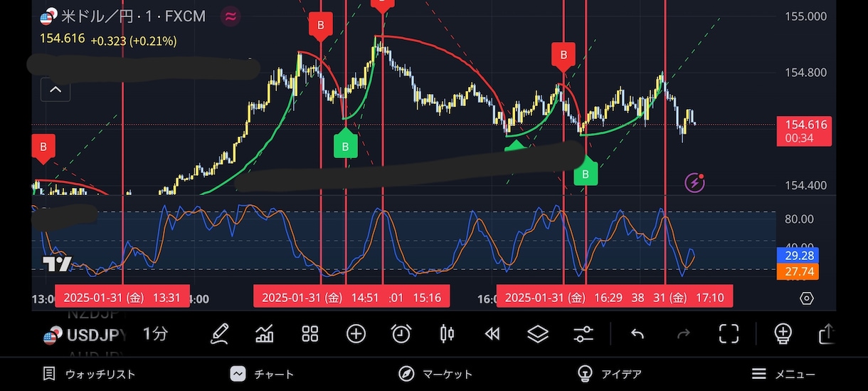The width and height of the screenshot is (868, 391).
Task: Open the ウォッチリスト tab
Action: point(89,374)
